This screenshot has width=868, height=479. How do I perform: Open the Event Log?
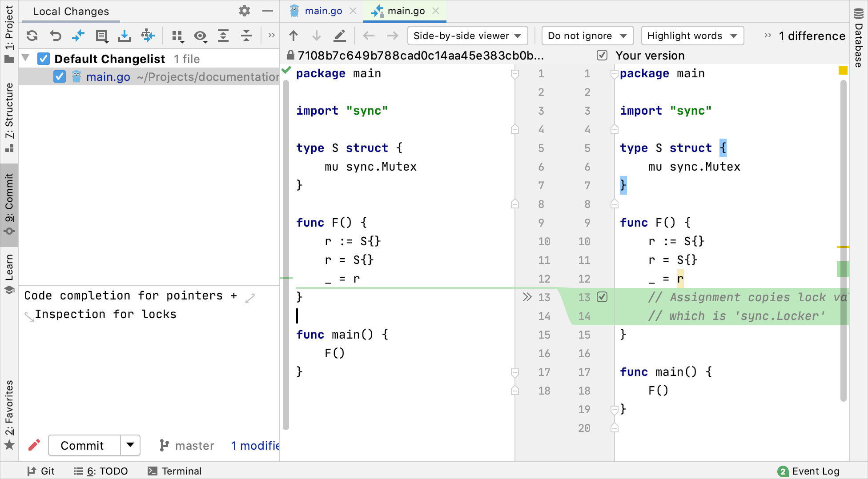pos(808,471)
